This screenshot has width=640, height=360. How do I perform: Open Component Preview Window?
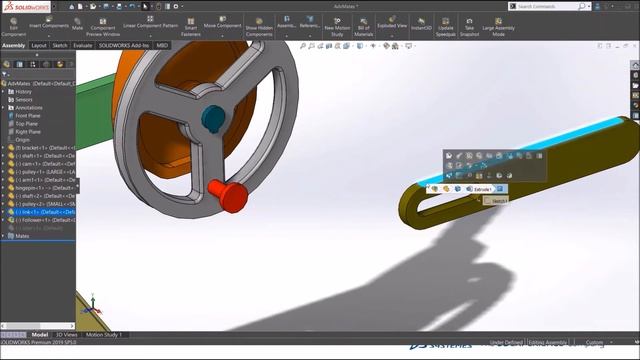point(103,27)
